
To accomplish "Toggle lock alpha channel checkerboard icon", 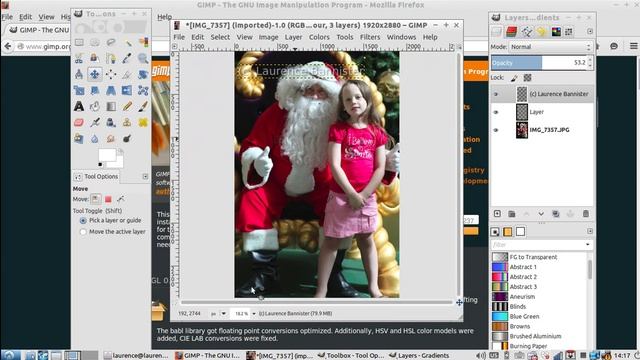I will pyautogui.click(x=527, y=78).
